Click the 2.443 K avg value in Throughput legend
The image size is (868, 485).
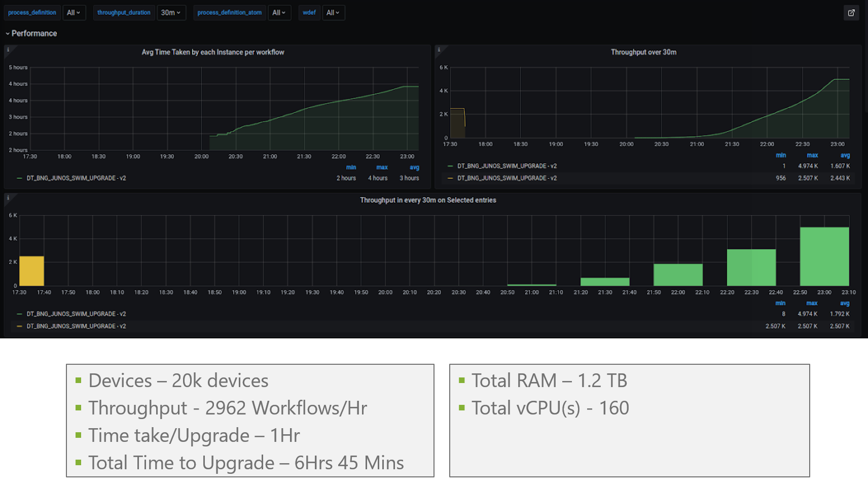840,178
